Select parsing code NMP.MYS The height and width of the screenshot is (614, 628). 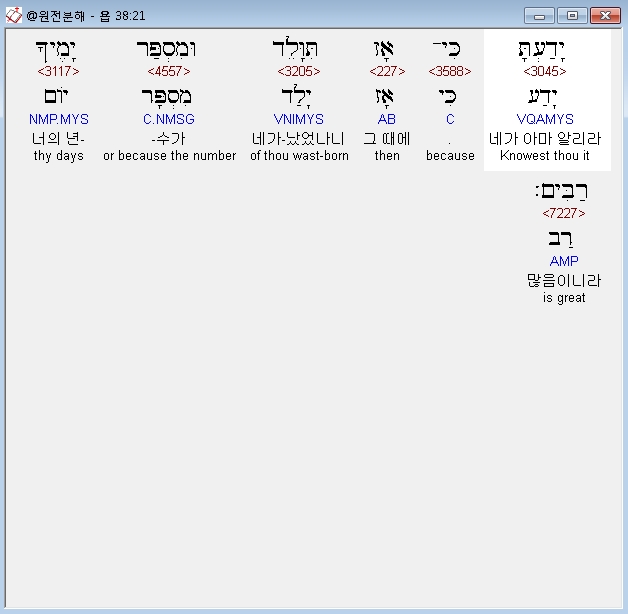pos(59,119)
